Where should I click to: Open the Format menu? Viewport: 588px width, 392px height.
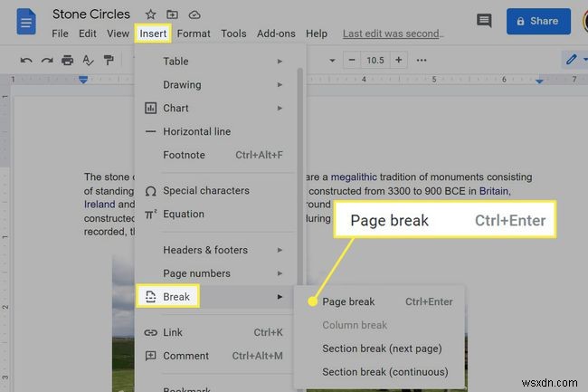pos(194,33)
